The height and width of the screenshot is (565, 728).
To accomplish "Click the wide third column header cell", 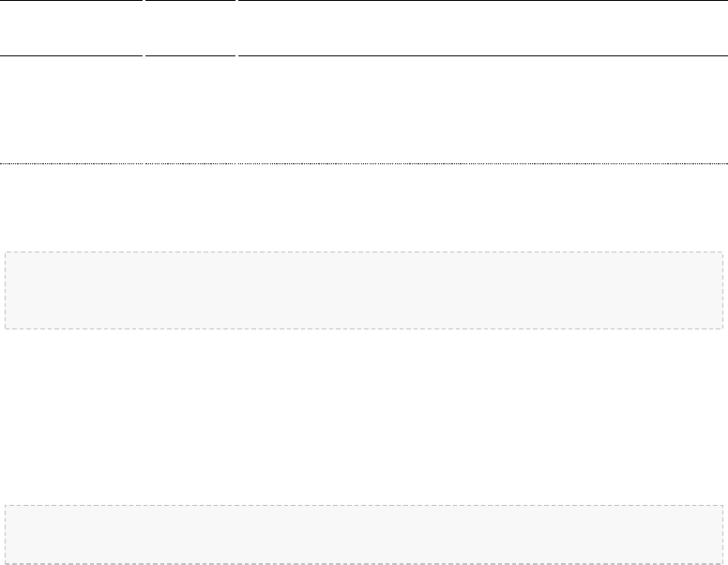I will coord(483,28).
